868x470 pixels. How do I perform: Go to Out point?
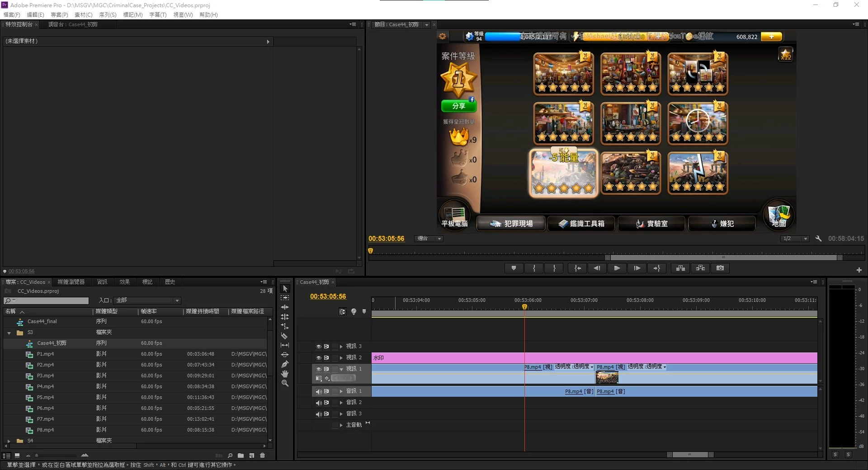point(657,268)
